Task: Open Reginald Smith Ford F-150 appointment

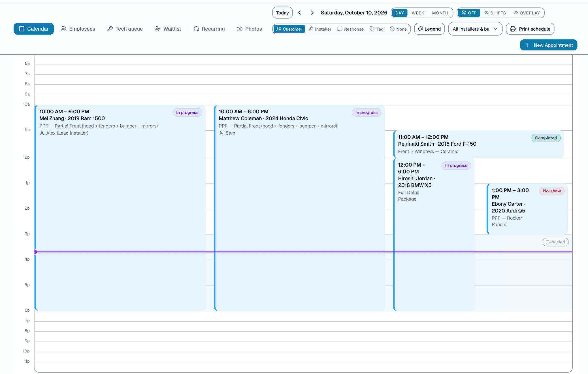Action: tap(479, 144)
